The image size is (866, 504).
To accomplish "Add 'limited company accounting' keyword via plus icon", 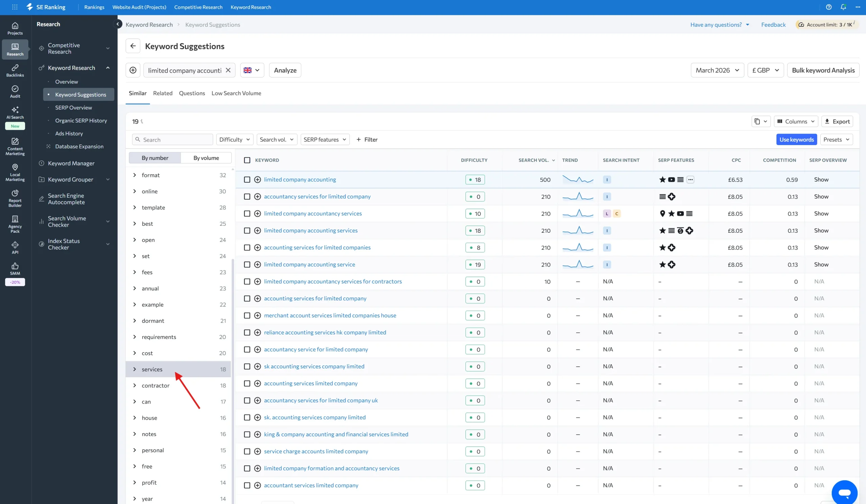I will pos(257,179).
